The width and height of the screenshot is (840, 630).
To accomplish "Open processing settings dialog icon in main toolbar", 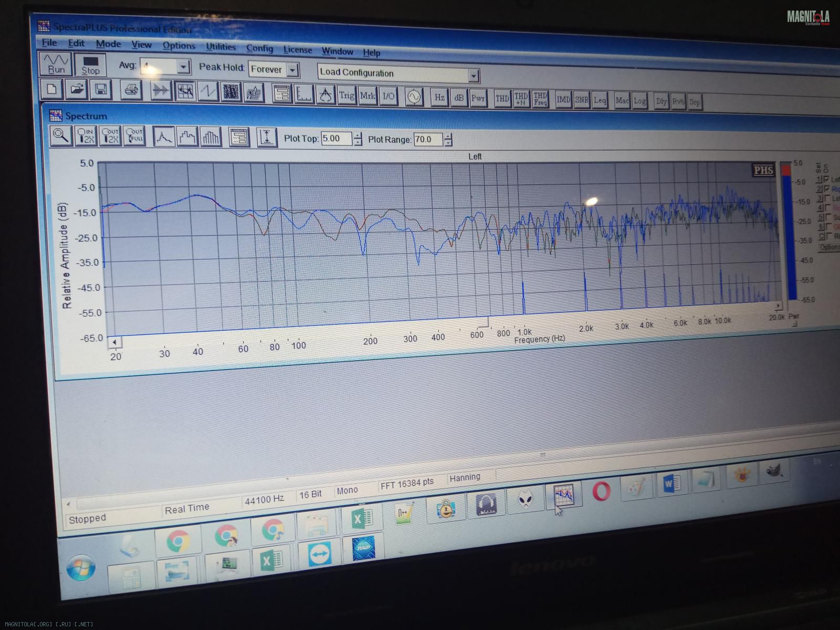I will (x=282, y=93).
